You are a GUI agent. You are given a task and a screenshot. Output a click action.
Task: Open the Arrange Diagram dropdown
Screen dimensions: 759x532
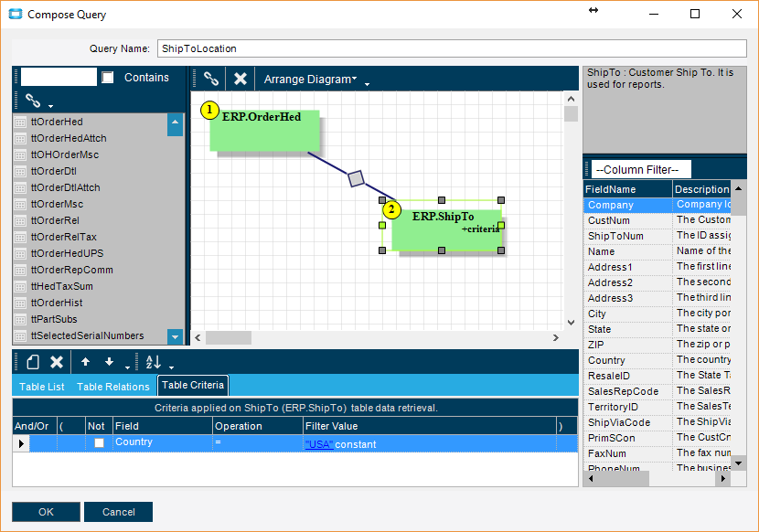tap(310, 80)
